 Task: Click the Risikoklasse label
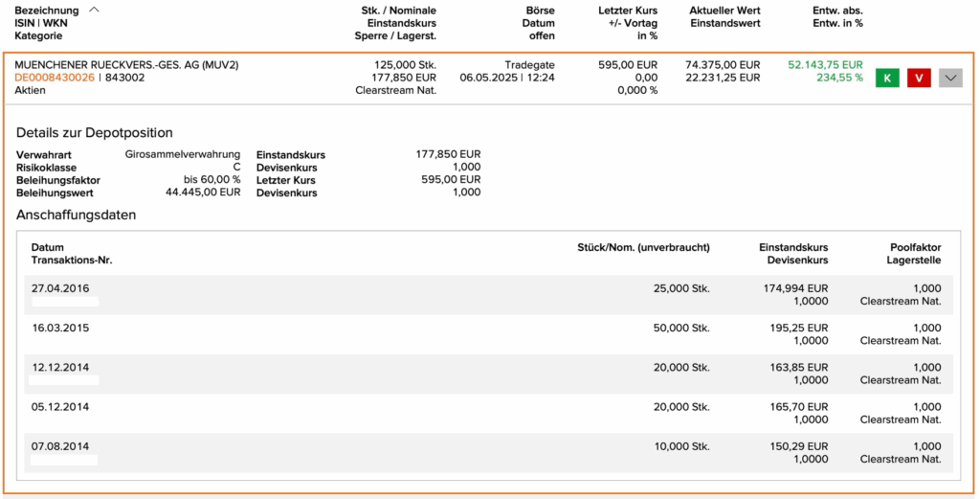tap(46, 168)
